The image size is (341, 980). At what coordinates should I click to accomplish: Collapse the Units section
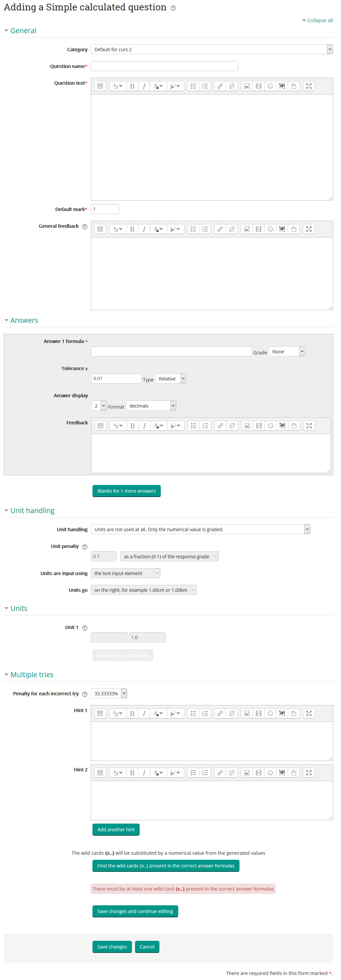pos(19,608)
